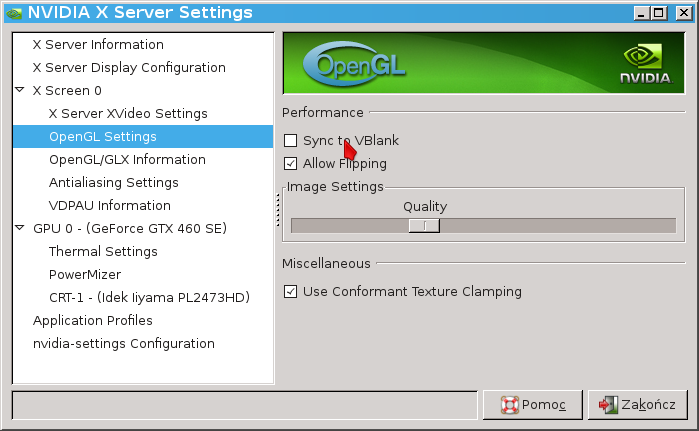Click the NVIDIA logo in the banner
699x431 pixels.
643,64
